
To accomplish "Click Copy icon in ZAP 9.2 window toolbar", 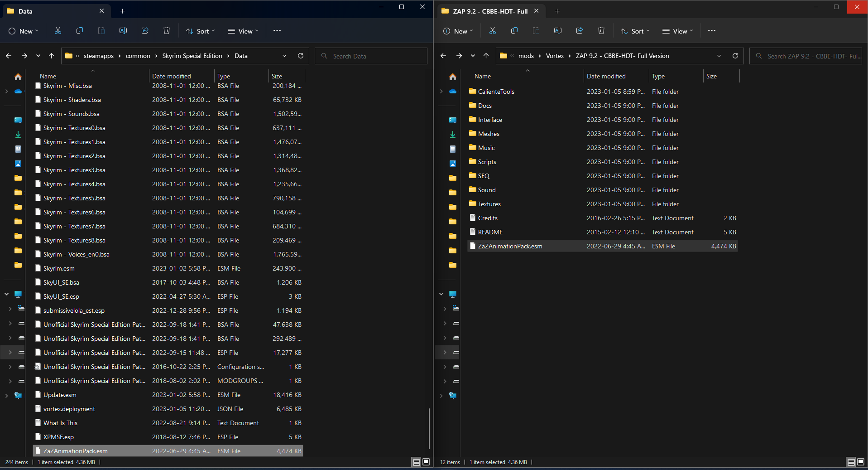I will [x=514, y=31].
